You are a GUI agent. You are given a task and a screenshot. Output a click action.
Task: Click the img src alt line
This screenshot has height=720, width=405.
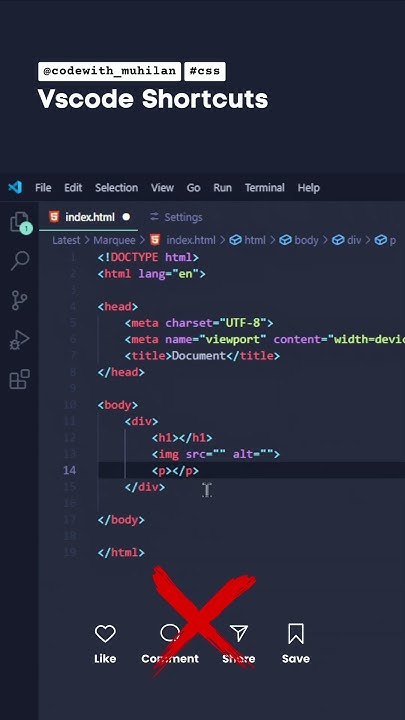click(216, 454)
